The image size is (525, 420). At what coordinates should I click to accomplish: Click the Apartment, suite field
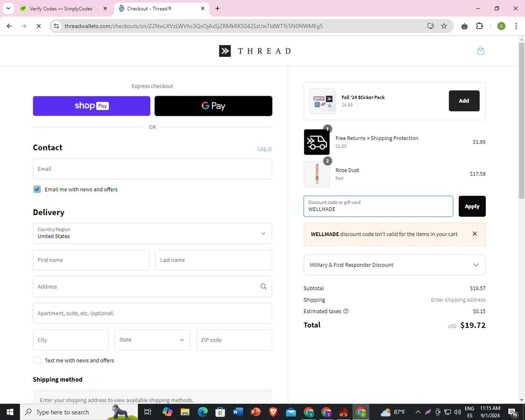152,313
